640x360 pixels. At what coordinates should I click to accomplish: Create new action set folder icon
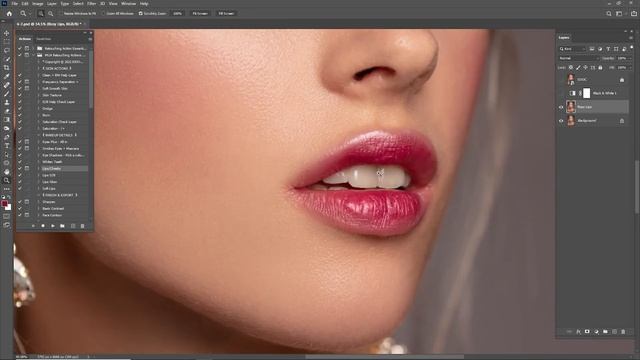click(x=62, y=226)
